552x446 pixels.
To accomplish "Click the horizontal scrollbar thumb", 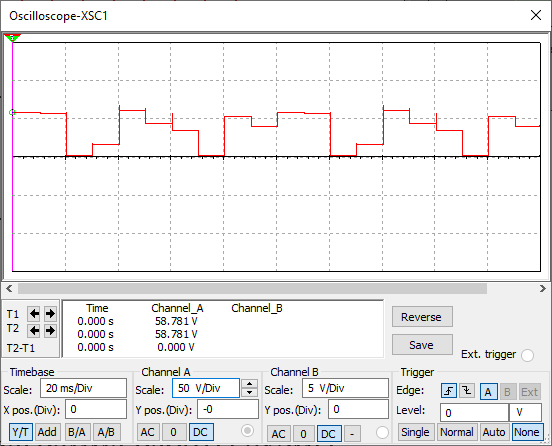I will click(252, 289).
